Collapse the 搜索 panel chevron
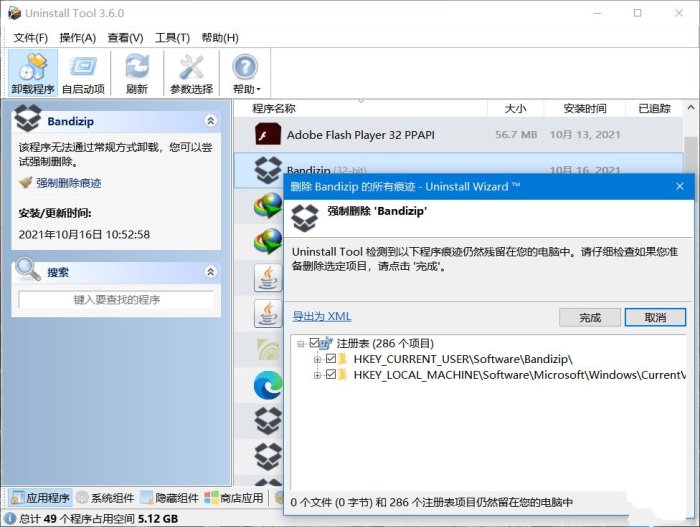The height and width of the screenshot is (527, 700). pyautogui.click(x=211, y=272)
